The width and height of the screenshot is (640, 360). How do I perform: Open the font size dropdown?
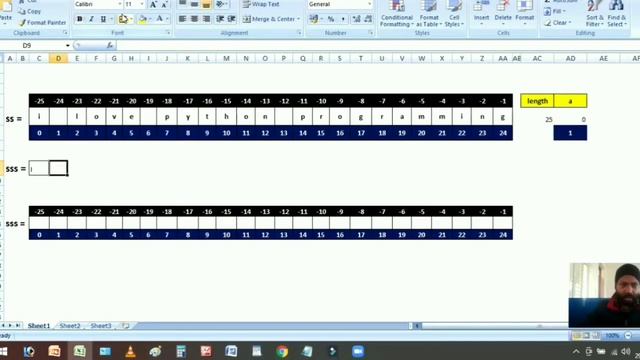pyautogui.click(x=142, y=4)
